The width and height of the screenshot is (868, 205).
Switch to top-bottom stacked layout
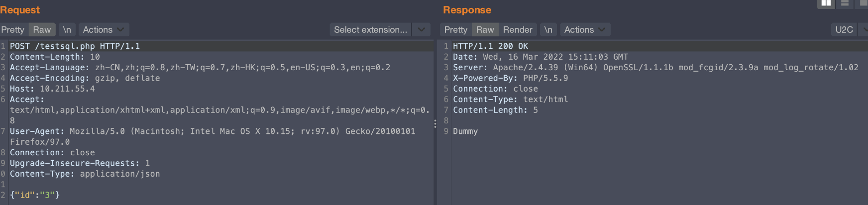point(845,3)
